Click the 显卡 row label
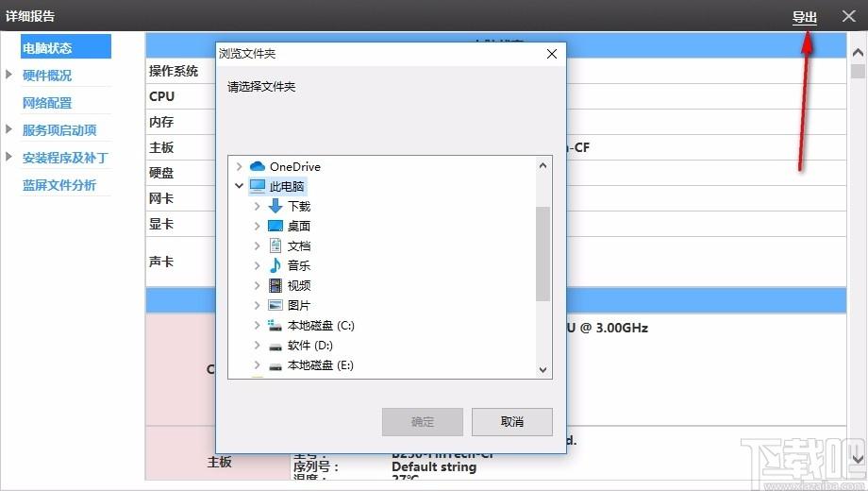The height and width of the screenshot is (491, 868). [x=161, y=224]
